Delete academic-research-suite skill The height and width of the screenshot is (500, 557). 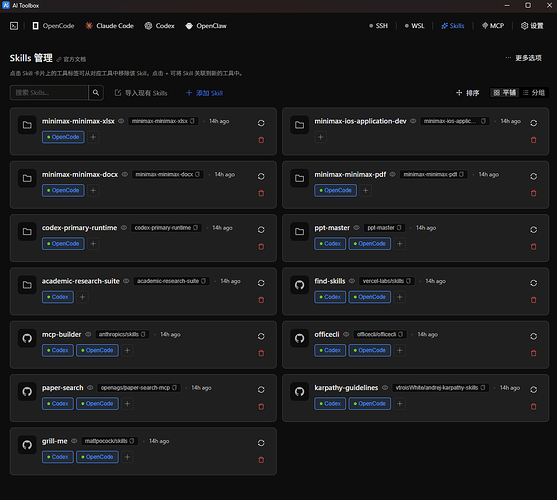tap(261, 300)
